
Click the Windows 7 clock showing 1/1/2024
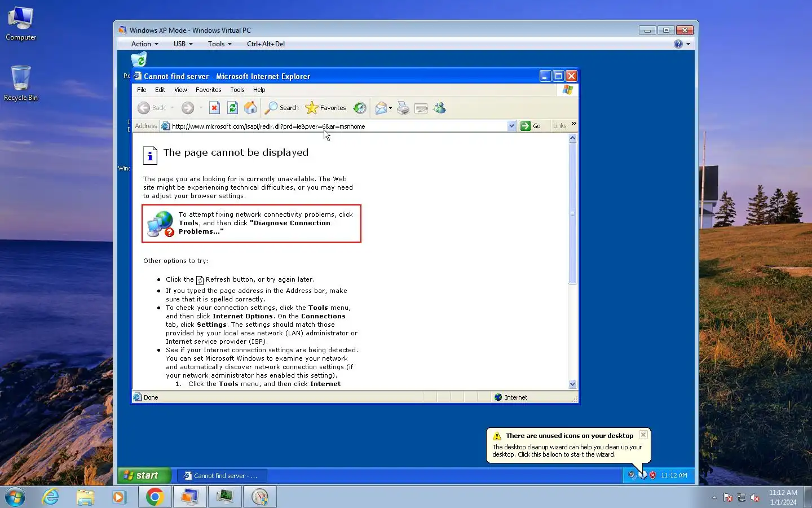click(783, 497)
